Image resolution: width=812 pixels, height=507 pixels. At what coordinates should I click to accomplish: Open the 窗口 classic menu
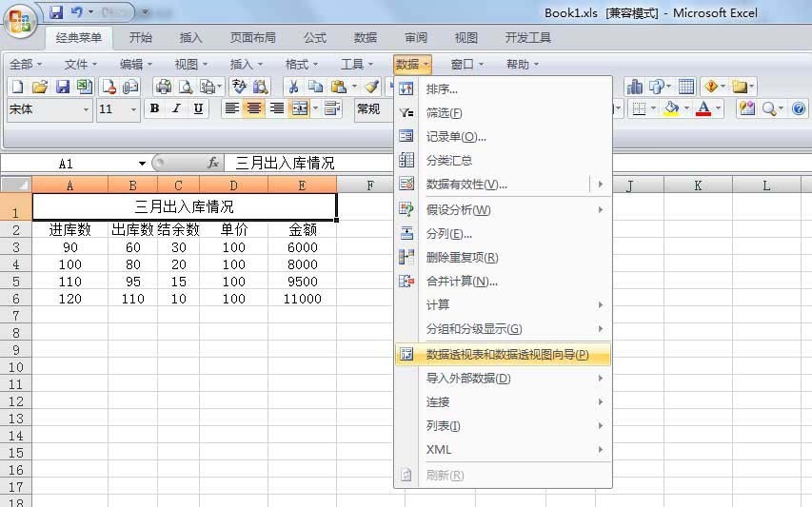tap(466, 64)
